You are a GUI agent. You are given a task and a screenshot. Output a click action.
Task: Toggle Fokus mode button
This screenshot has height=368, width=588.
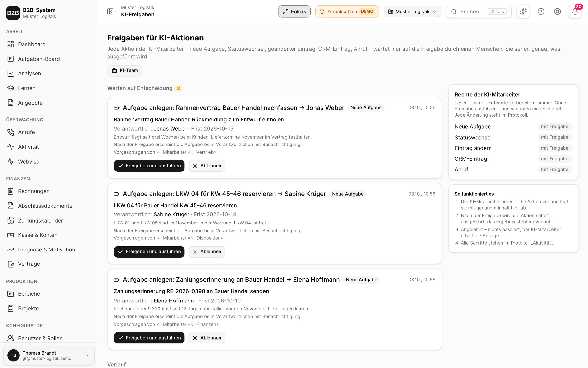click(x=294, y=11)
